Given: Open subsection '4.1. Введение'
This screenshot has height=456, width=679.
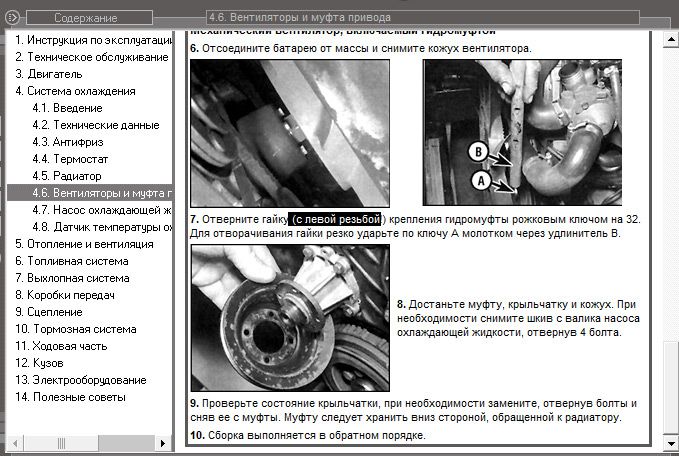Looking at the screenshot, I should (x=68, y=108).
